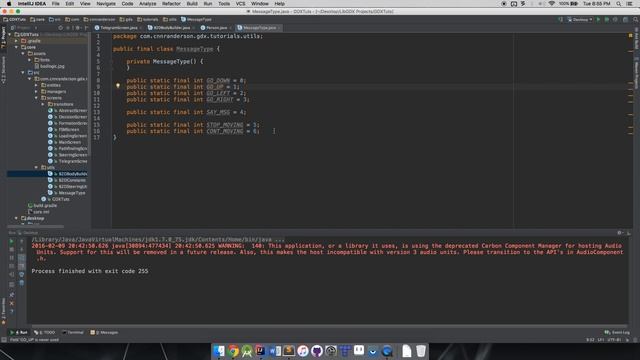This screenshot has height=360, width=640.
Task: Switch to B2DBodyBuilder.java editor tab
Action: coord(171,28)
